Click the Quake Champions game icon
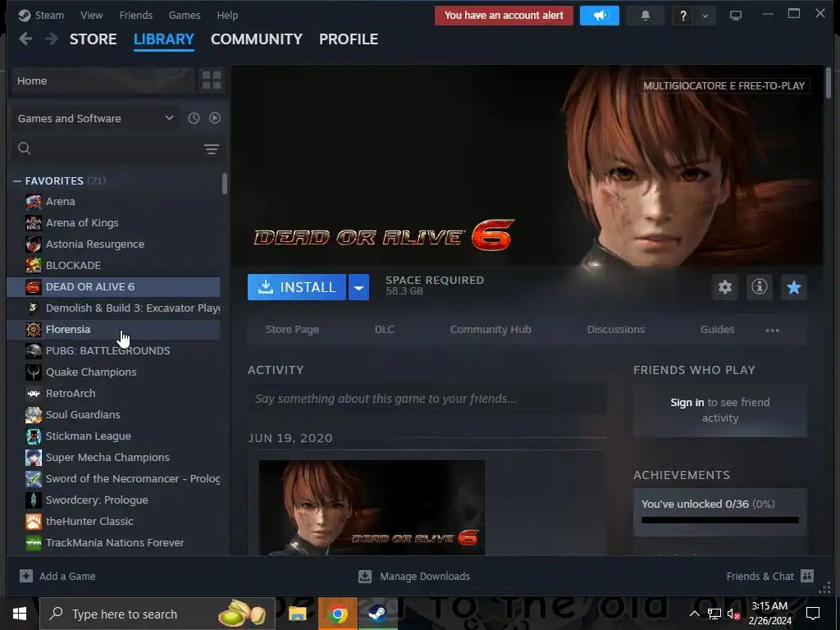The height and width of the screenshot is (630, 840). click(33, 372)
